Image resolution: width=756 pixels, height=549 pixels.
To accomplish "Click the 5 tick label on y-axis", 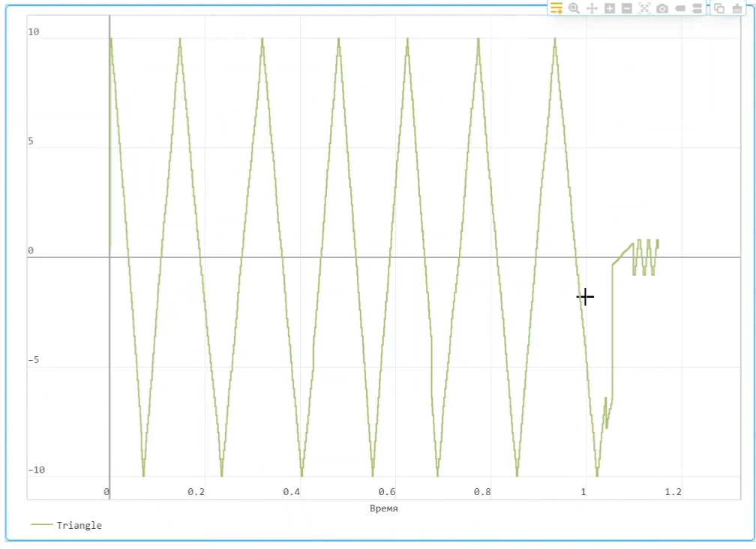I will [31, 142].
